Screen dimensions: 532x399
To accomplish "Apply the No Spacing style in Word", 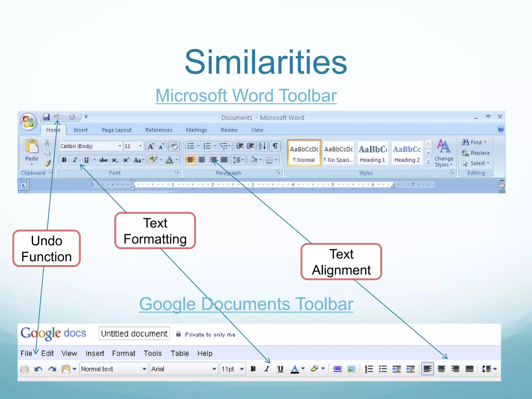I will click(x=338, y=153).
